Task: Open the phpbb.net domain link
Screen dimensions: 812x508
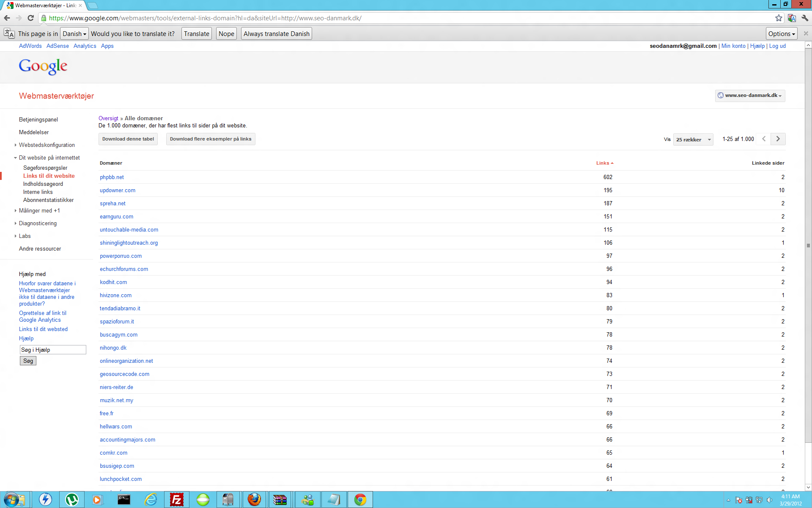Action: [112, 177]
